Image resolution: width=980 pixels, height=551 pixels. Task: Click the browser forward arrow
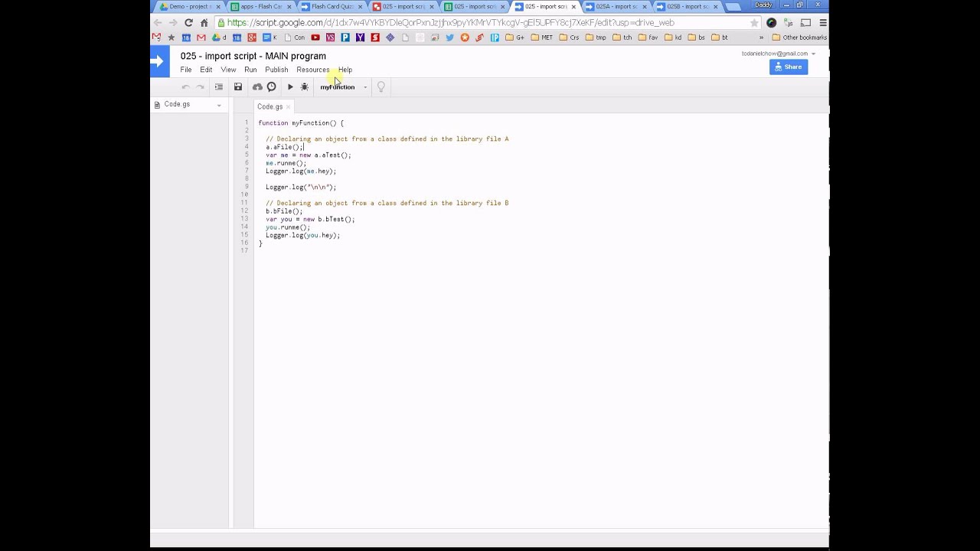(x=173, y=23)
